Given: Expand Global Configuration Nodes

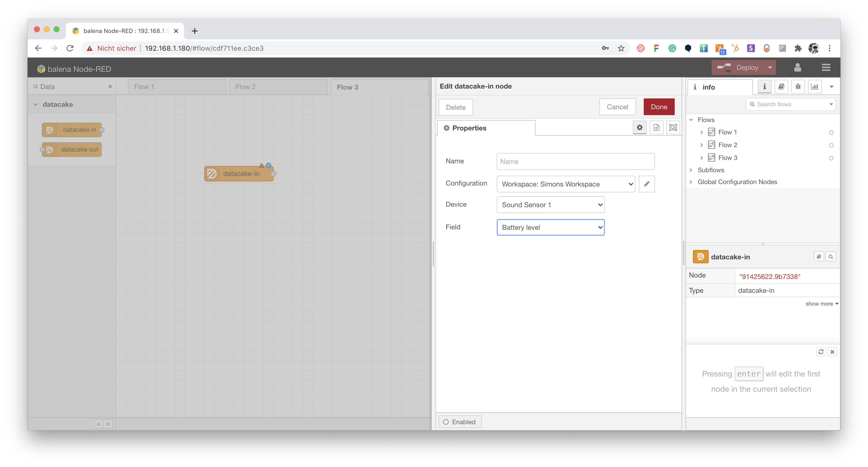Looking at the screenshot, I should 691,182.
